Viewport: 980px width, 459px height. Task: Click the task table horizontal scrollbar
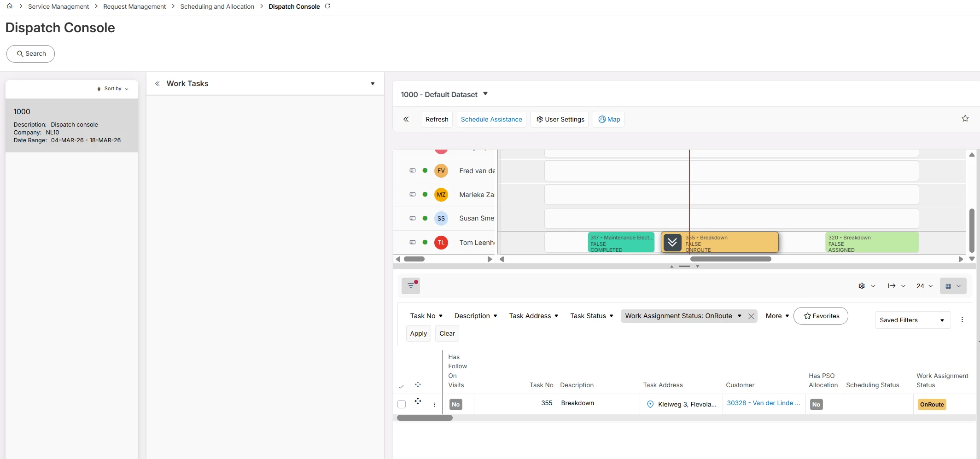(425, 418)
